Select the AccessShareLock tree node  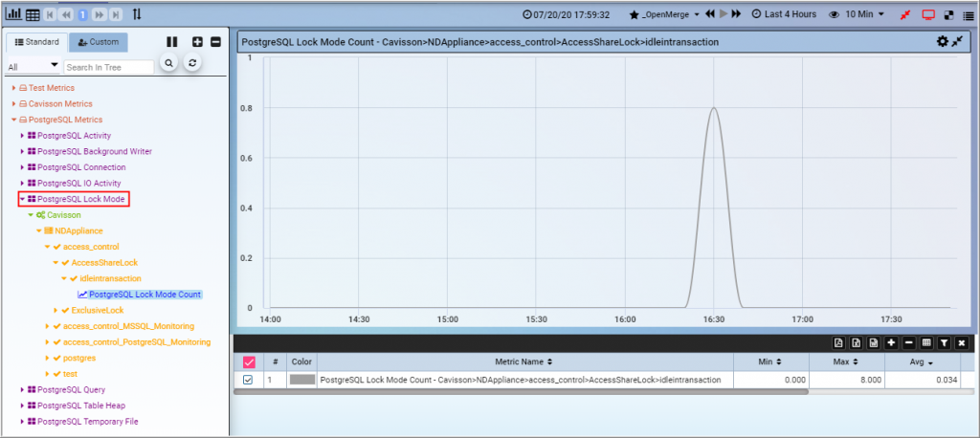[104, 262]
